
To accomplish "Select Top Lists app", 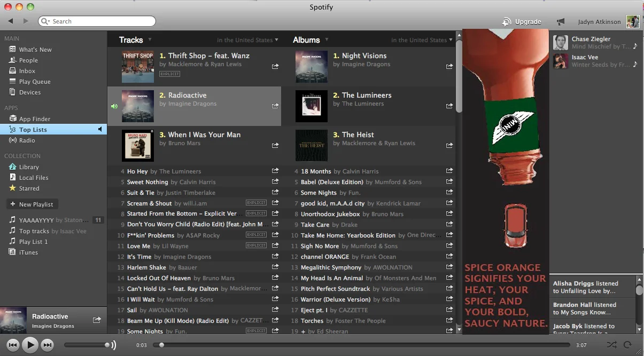I will point(53,130).
